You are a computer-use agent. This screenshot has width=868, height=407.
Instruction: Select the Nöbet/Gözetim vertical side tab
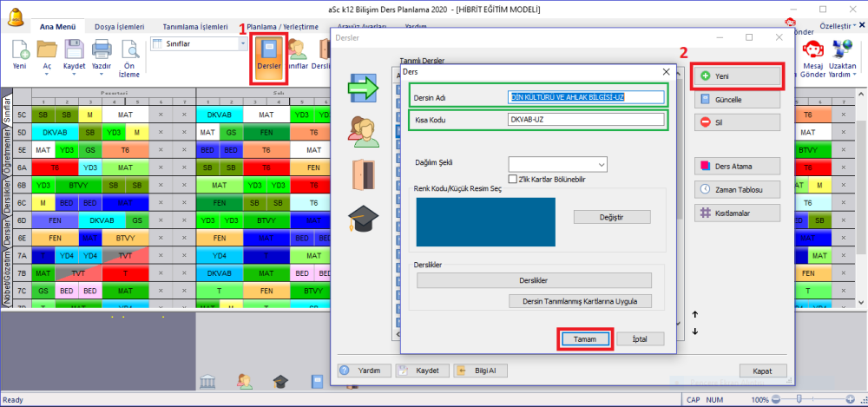click(7, 277)
